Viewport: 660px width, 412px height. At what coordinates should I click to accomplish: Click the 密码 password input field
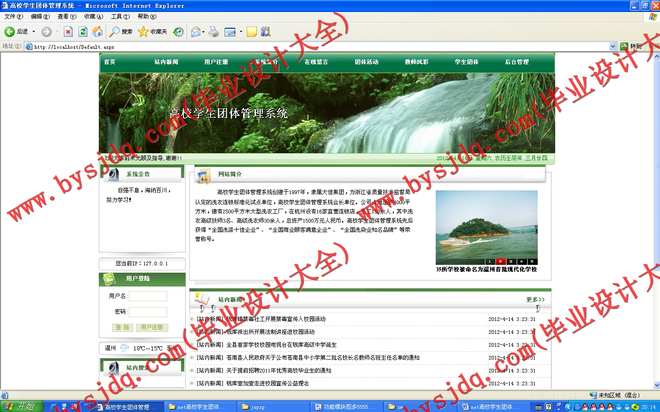click(148, 312)
